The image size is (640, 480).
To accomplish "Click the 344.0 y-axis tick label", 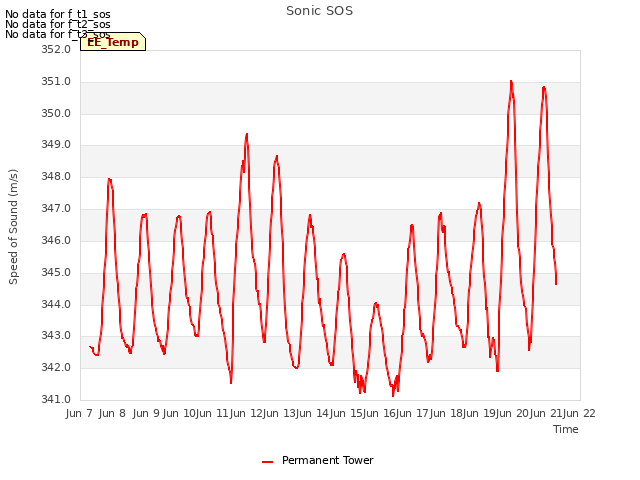I will coord(56,304).
